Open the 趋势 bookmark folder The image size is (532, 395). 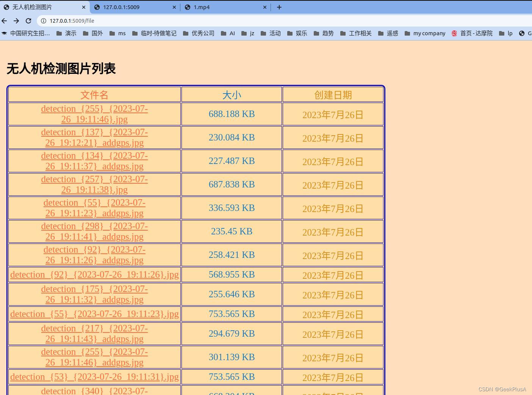pyautogui.click(x=324, y=33)
